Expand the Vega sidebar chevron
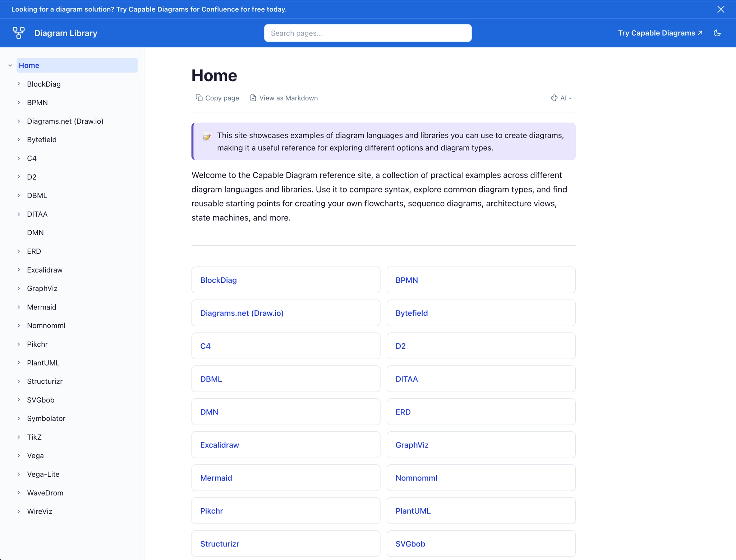Image resolution: width=736 pixels, height=560 pixels. pyautogui.click(x=19, y=455)
